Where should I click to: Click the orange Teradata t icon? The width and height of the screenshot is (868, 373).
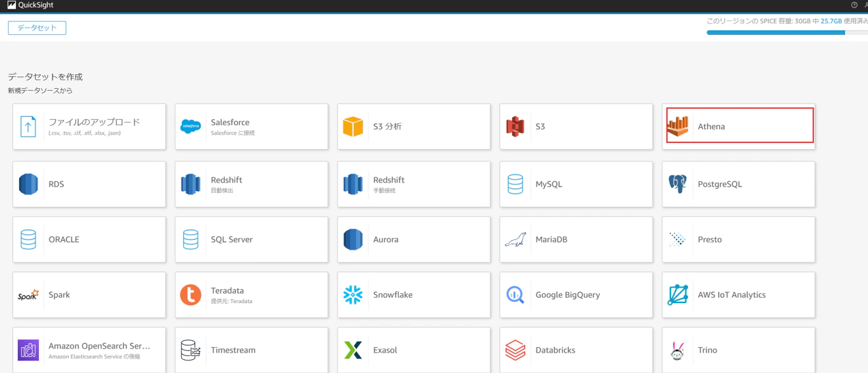coord(190,295)
